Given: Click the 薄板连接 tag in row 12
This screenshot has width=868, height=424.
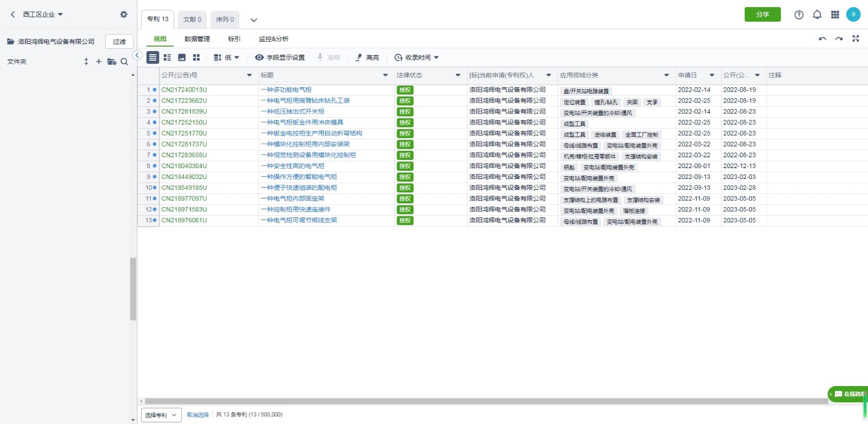Looking at the screenshot, I should click(x=634, y=210).
